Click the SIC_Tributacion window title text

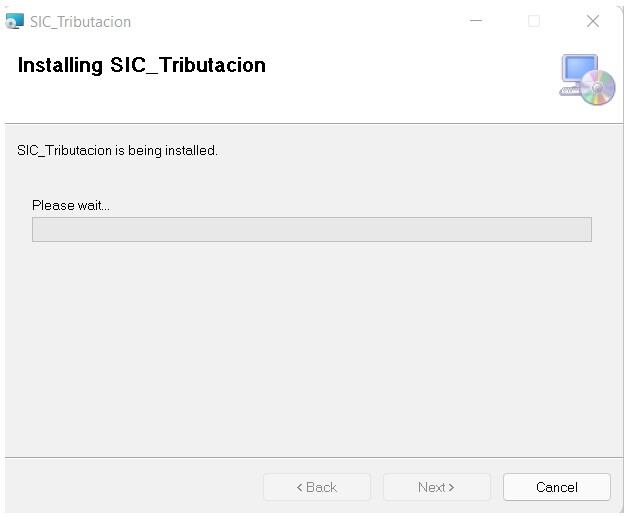coord(80,22)
